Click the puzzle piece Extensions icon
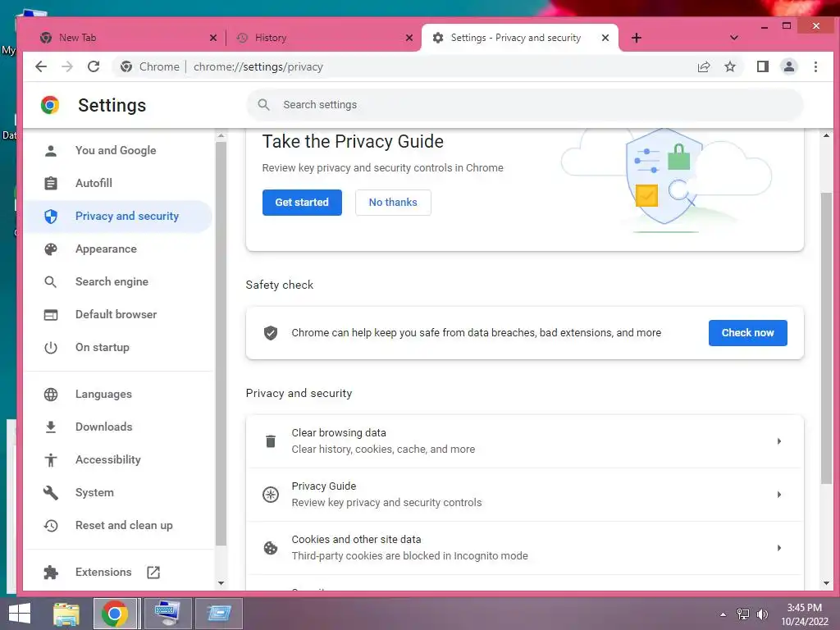 pos(51,572)
